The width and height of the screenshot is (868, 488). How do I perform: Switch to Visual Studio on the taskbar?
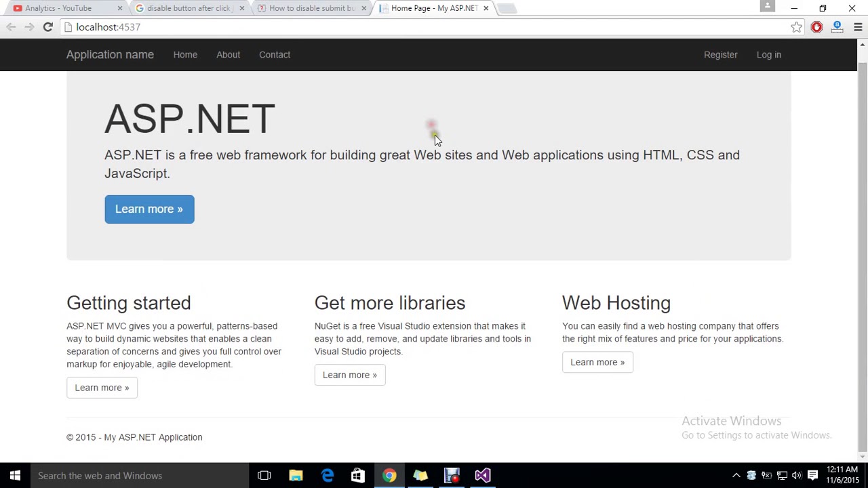point(483,475)
